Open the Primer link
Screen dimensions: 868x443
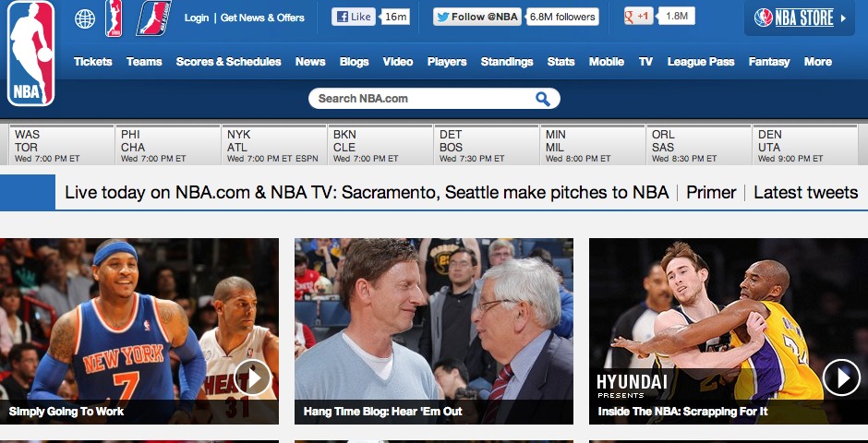point(711,193)
